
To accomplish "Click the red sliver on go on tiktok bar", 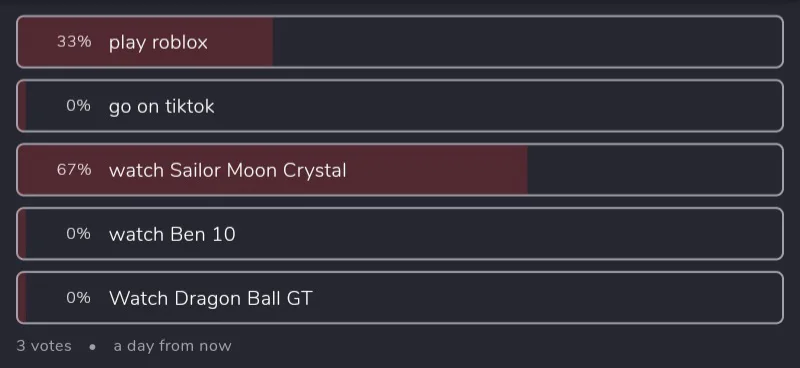I will pyautogui.click(x=22, y=106).
